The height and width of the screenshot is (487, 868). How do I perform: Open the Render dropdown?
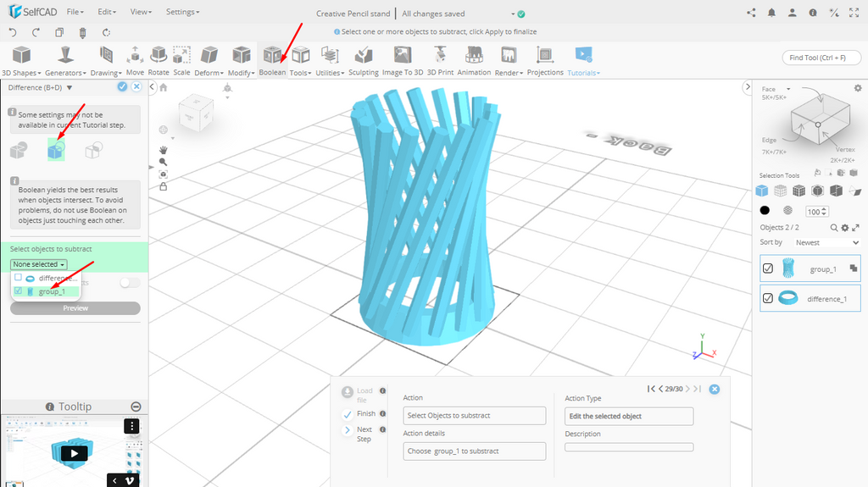tap(509, 61)
